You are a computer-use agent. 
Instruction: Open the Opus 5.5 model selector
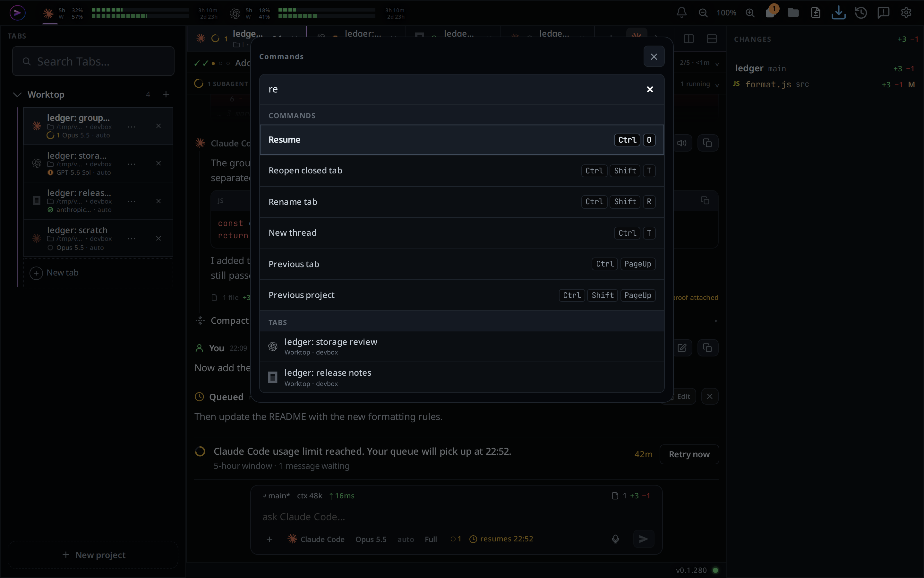coord(371,539)
